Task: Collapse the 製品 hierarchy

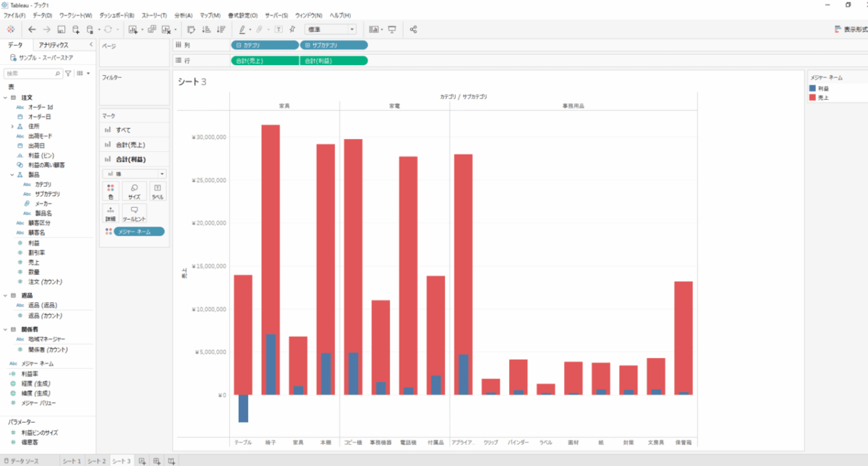Action: (12, 174)
